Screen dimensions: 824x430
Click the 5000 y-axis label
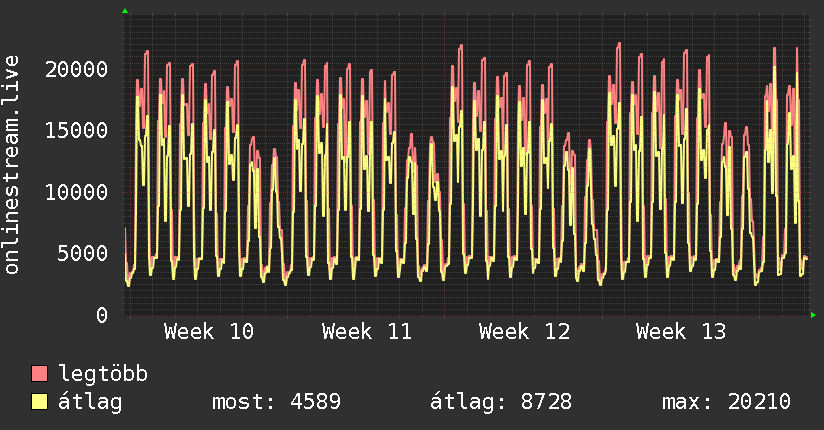click(83, 253)
